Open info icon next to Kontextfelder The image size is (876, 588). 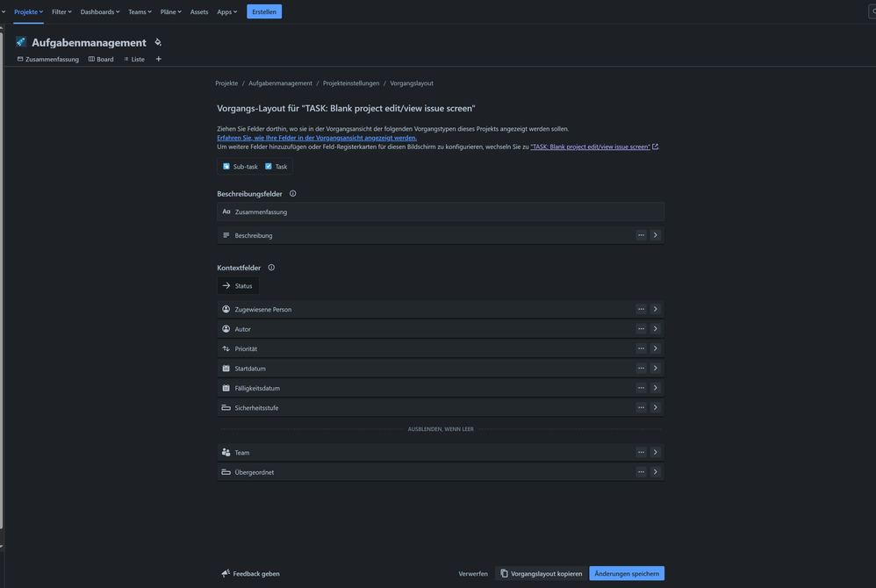[x=271, y=268]
